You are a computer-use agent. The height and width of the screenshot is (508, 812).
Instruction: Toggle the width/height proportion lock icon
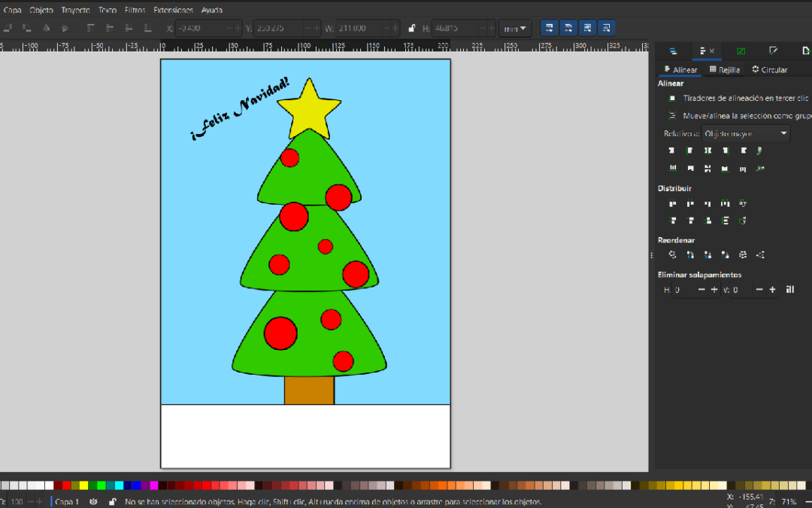(411, 29)
